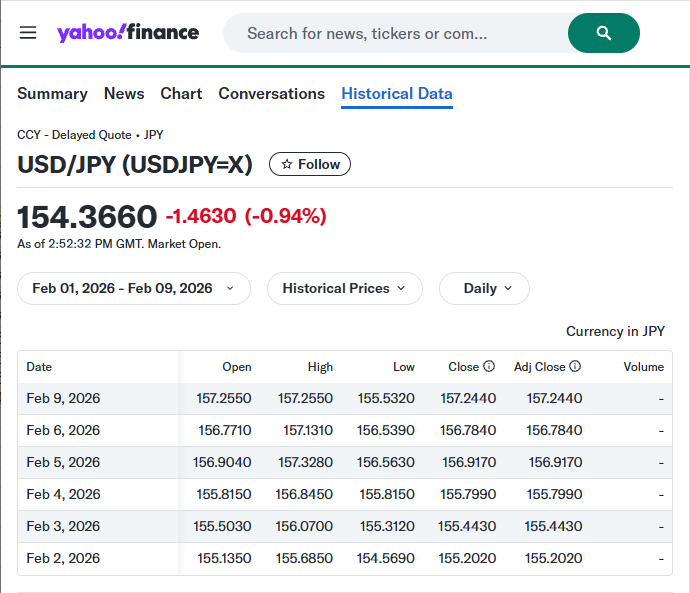Click the high value 155.6850

coord(305,558)
